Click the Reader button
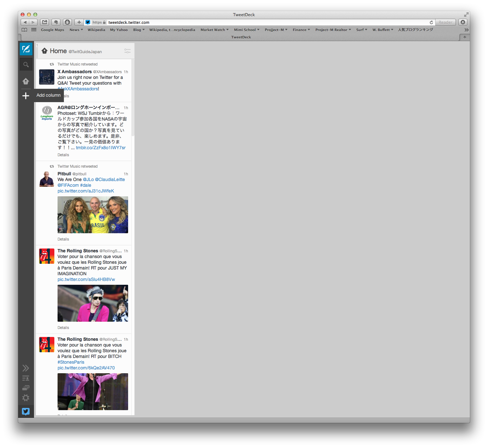The image size is (488, 448). pyautogui.click(x=445, y=22)
